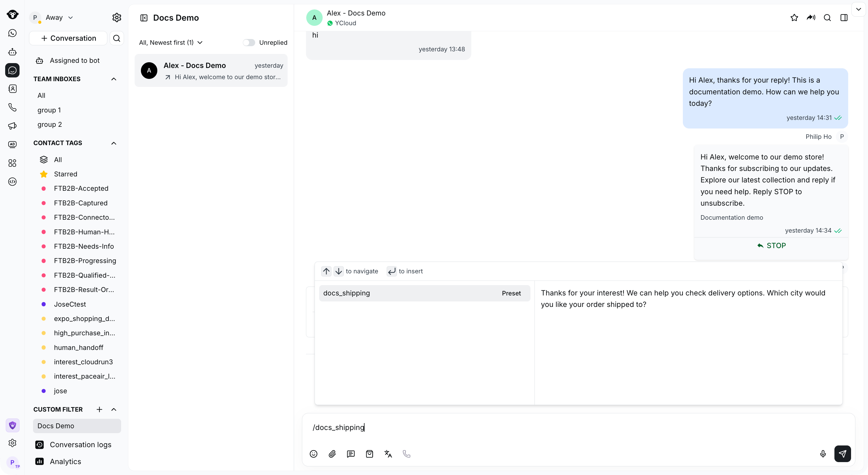Filter by jose tag
The height and width of the screenshot is (475, 868).
pyautogui.click(x=60, y=391)
